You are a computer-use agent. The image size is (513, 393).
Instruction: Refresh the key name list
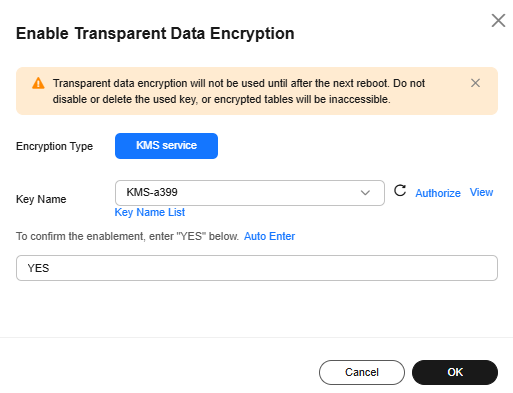(400, 191)
